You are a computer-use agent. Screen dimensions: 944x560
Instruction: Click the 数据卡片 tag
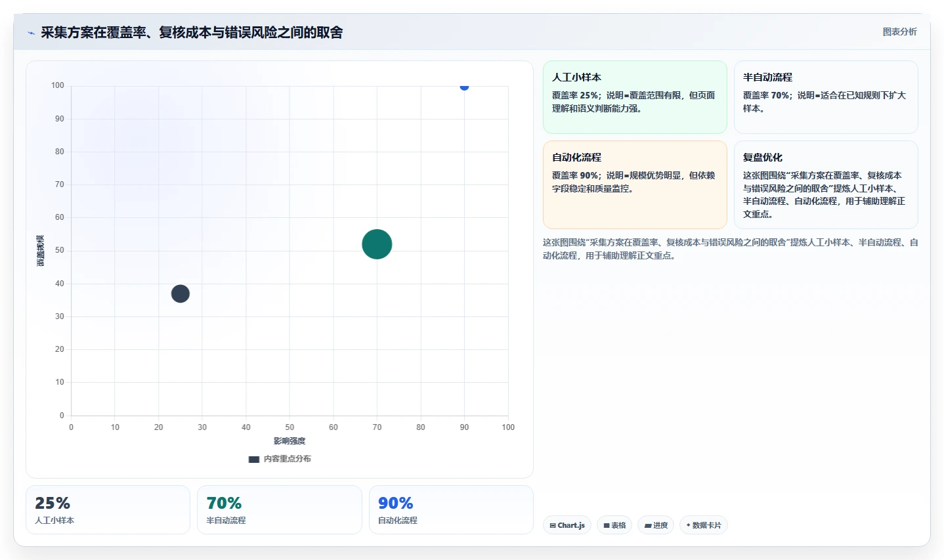[704, 525]
